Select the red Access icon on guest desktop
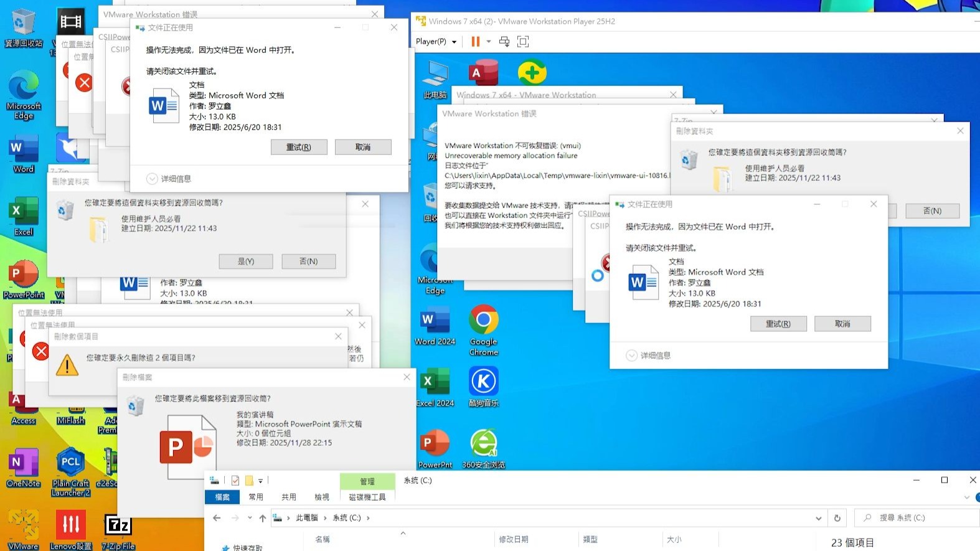This screenshot has height=551, width=980. click(x=483, y=73)
